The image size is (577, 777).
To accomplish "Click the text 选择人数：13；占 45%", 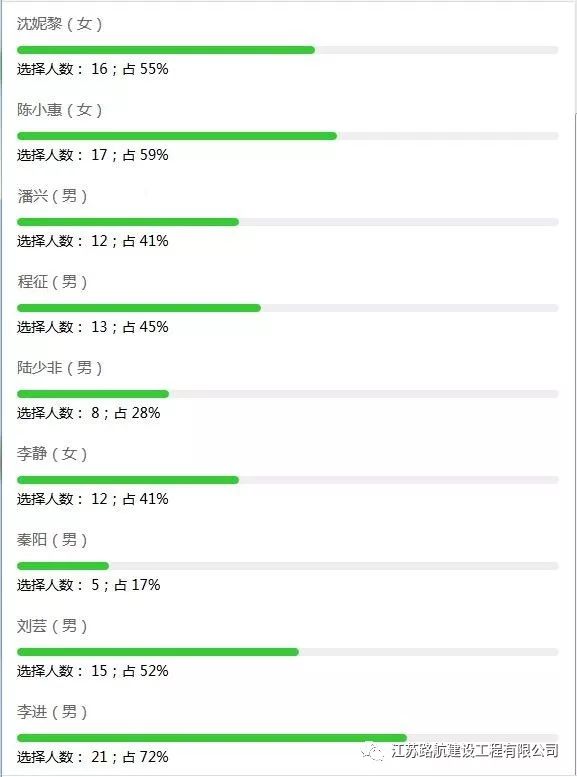I will 93,327.
